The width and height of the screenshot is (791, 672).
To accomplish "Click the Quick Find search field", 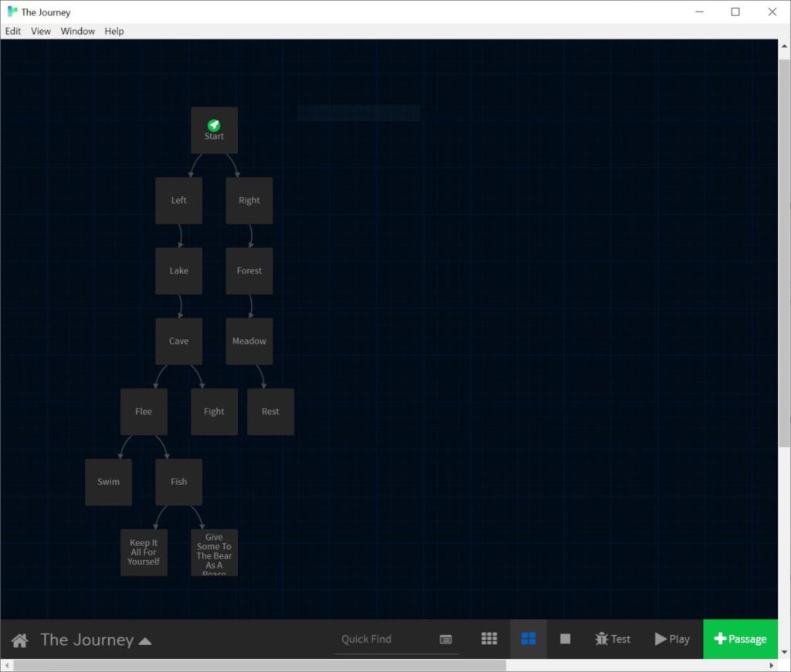I will coord(386,639).
